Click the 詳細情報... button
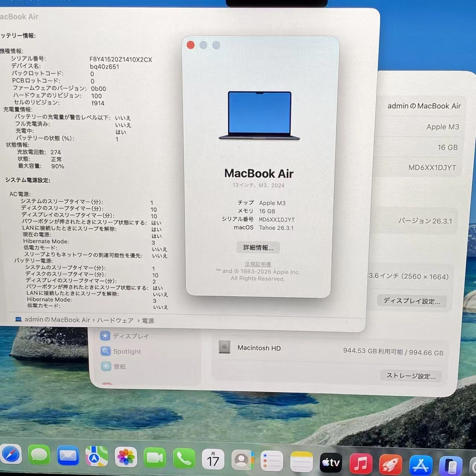The height and width of the screenshot is (476, 476). [258, 248]
